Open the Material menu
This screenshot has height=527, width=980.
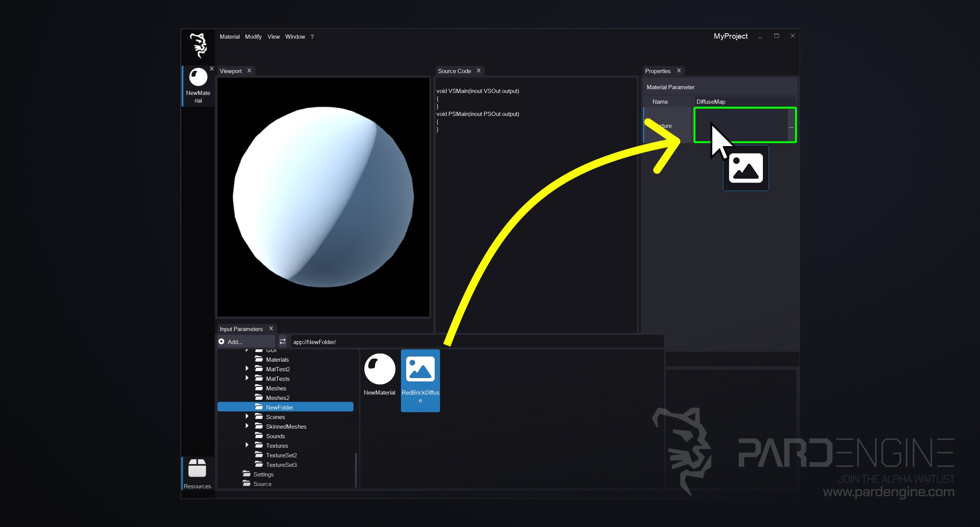tap(229, 37)
